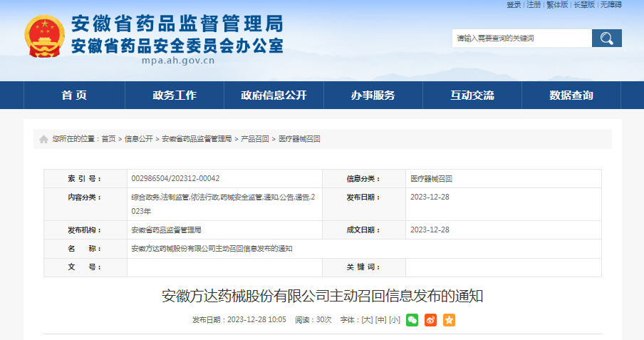Focus the keyword search input field
The width and height of the screenshot is (644, 340).
pos(522,38)
